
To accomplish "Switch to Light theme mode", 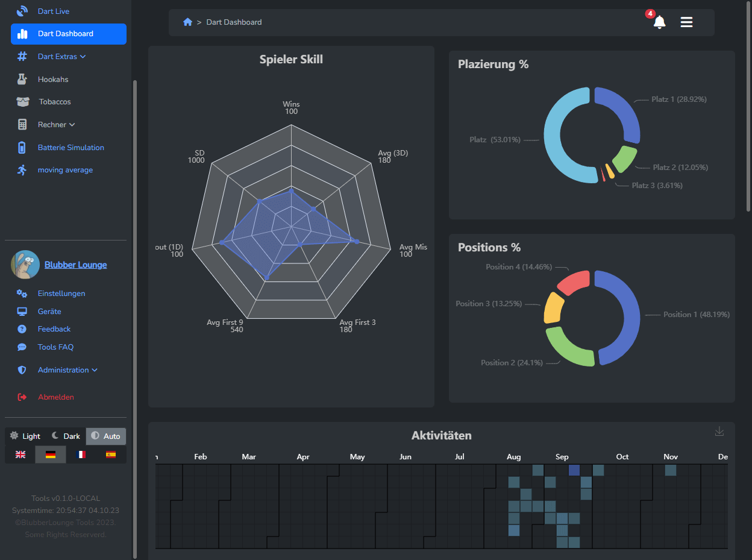I will 25,436.
